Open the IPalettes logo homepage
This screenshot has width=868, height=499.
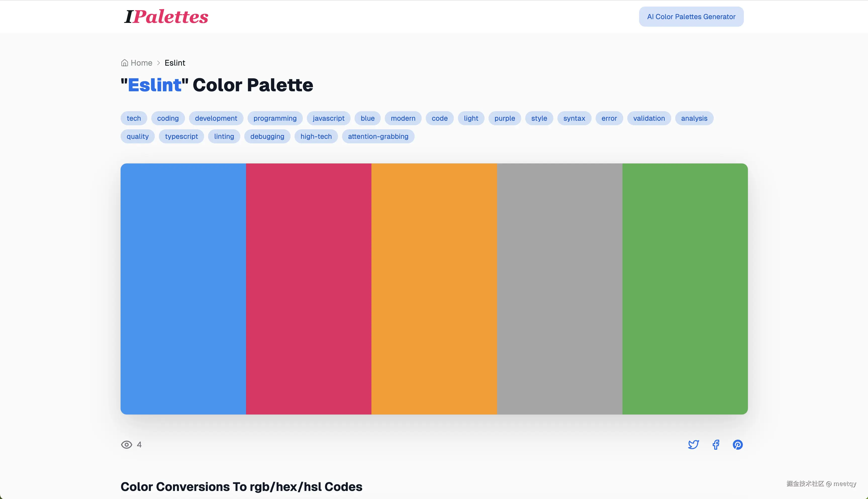(166, 16)
